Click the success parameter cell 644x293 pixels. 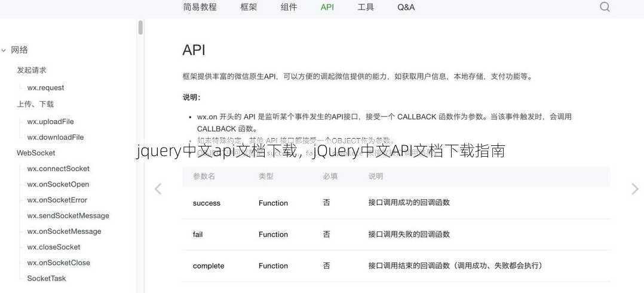(207, 203)
